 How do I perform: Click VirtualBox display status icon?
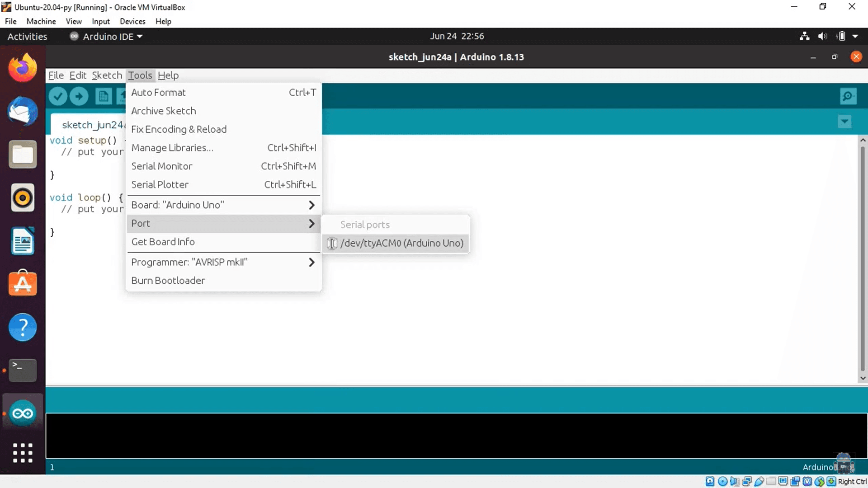[x=783, y=482]
